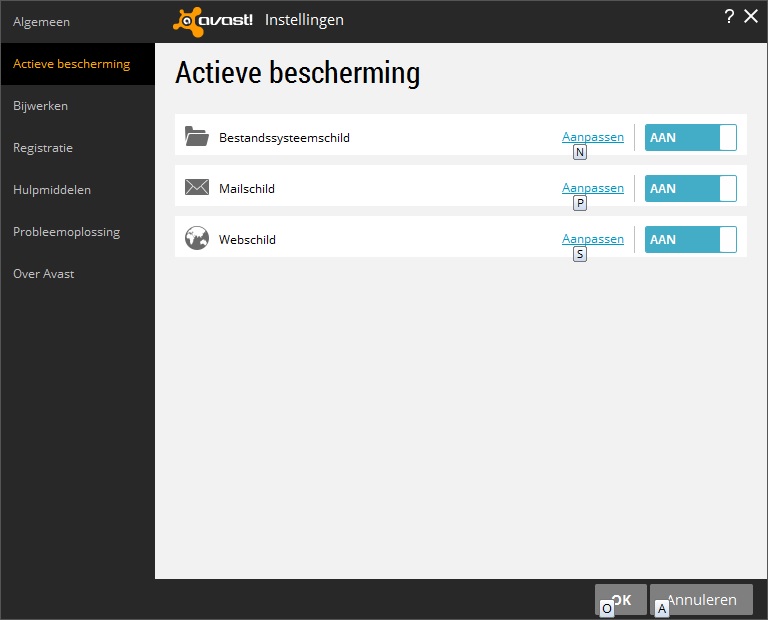This screenshot has height=620, width=768.
Task: Click the globe icon beside Webschild
Action: [x=196, y=238]
